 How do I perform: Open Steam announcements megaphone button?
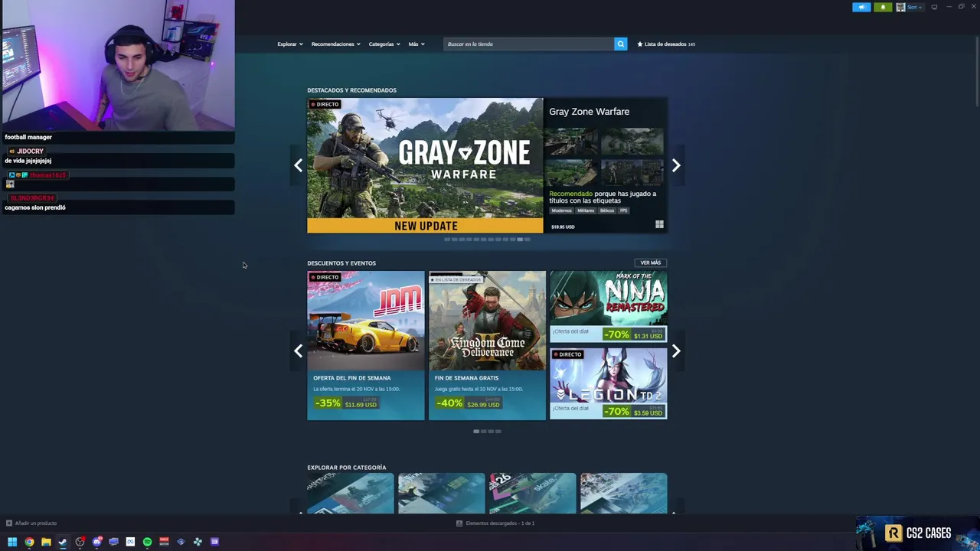point(861,7)
